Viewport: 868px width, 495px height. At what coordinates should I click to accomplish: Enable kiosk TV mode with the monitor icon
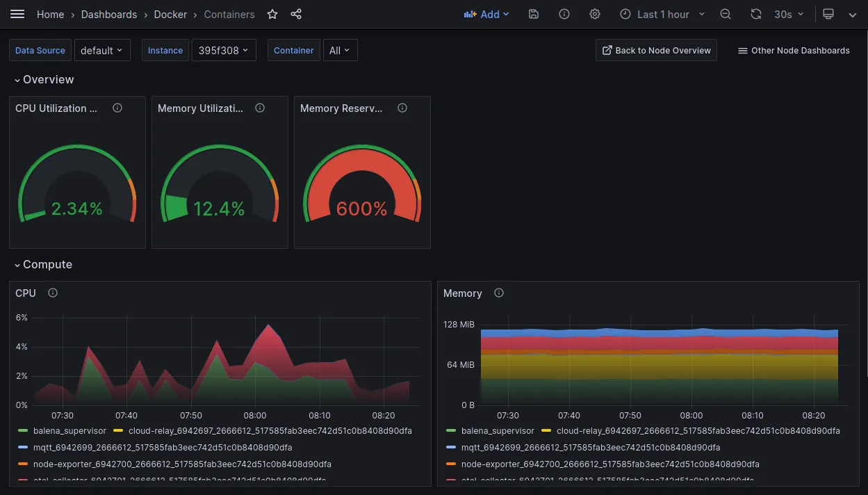coord(827,14)
